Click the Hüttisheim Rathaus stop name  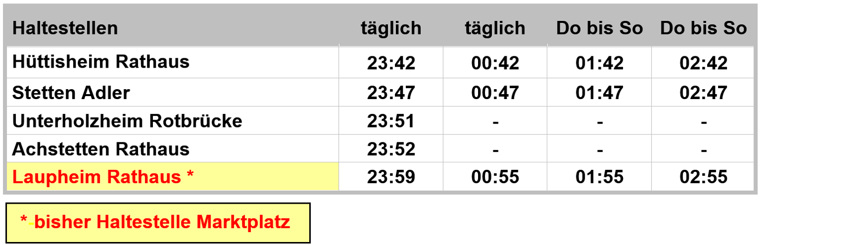point(101,62)
